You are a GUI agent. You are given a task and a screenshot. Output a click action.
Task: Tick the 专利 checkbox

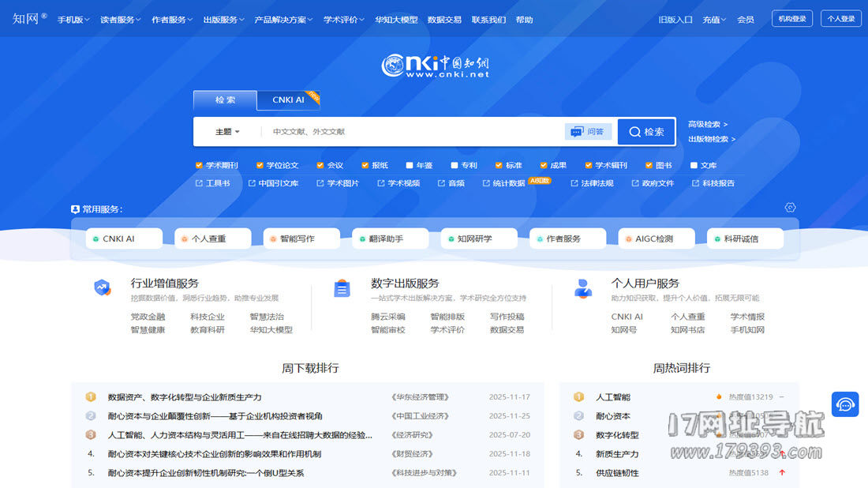[455, 166]
